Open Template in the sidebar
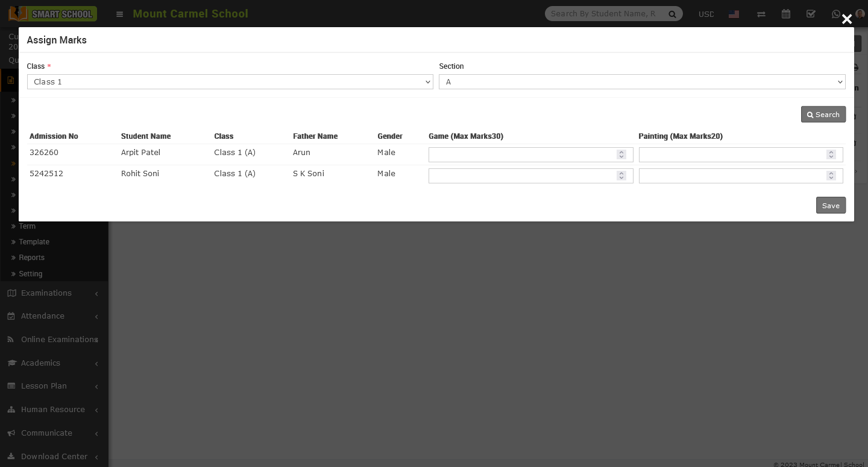The height and width of the screenshot is (467, 868). pos(34,242)
